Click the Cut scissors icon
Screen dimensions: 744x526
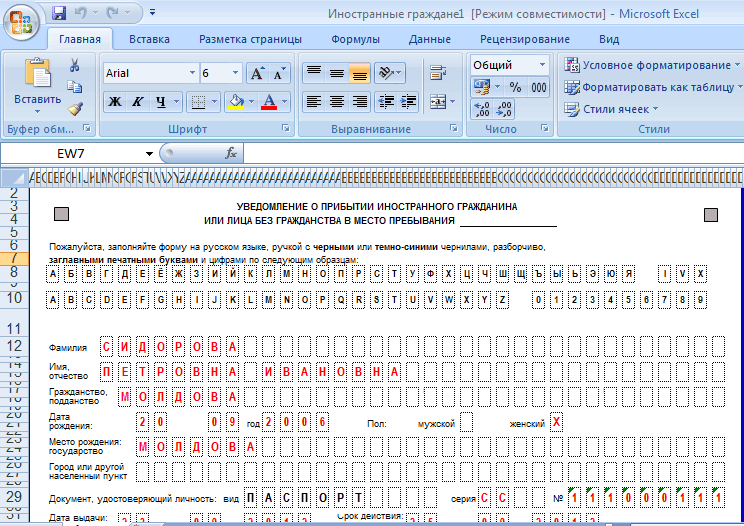tap(75, 65)
